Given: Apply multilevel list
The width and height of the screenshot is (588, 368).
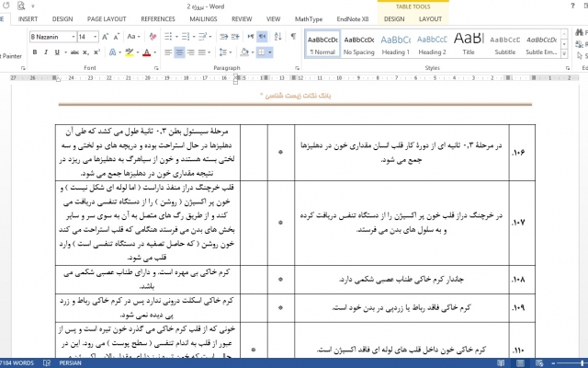Looking at the screenshot, I should click(203, 37).
